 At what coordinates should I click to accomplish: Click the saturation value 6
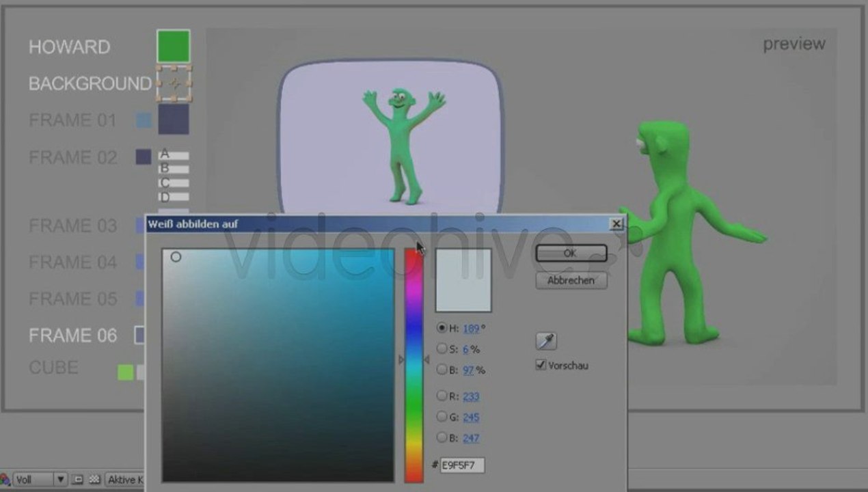[465, 349]
